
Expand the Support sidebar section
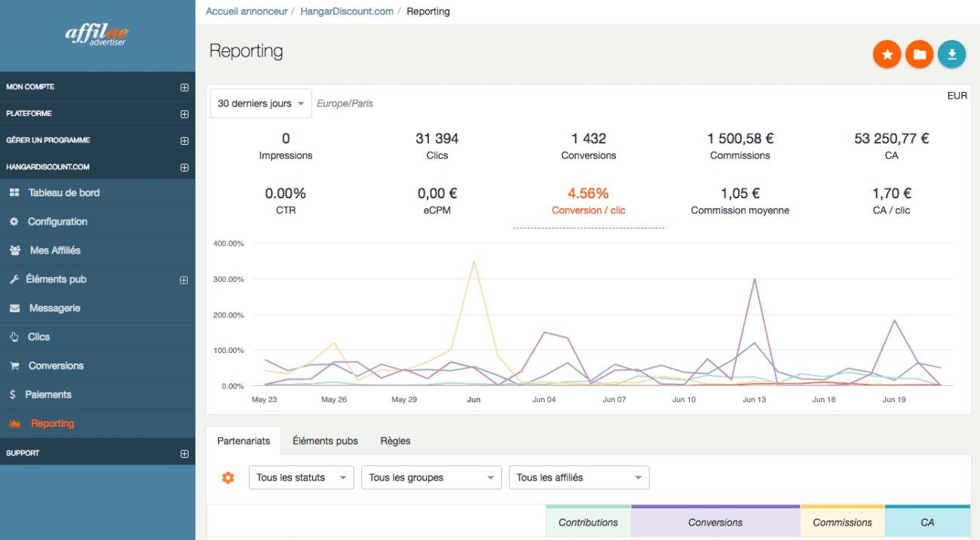(x=184, y=454)
